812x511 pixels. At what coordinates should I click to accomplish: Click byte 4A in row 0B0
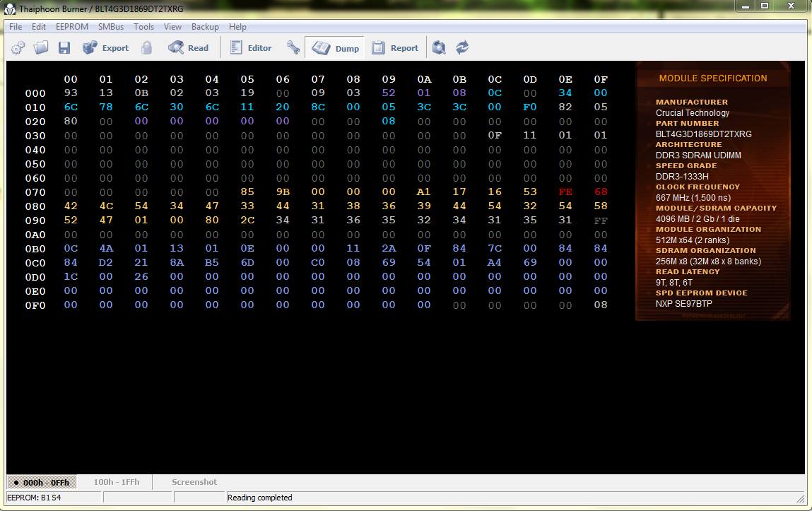click(105, 248)
